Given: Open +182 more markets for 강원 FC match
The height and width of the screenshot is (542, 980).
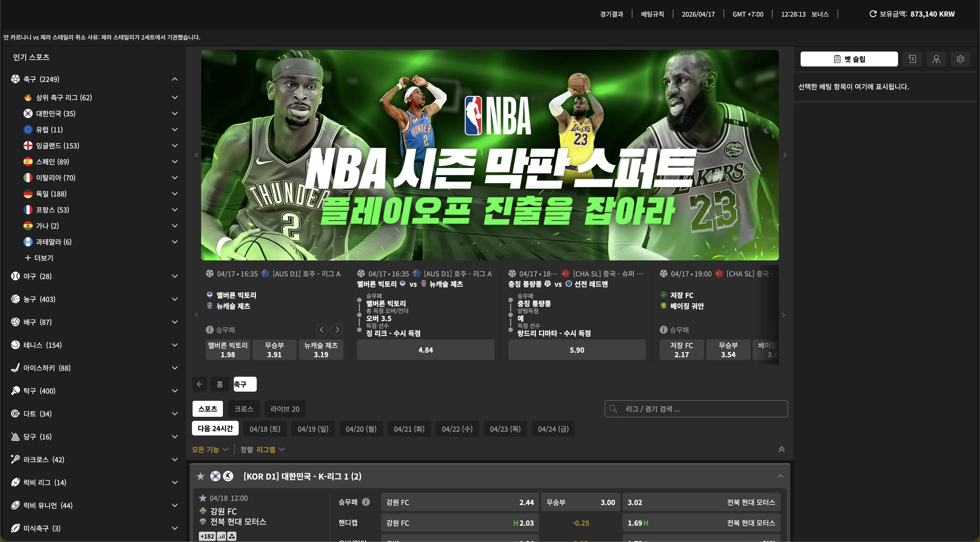Looking at the screenshot, I should pyautogui.click(x=207, y=536).
